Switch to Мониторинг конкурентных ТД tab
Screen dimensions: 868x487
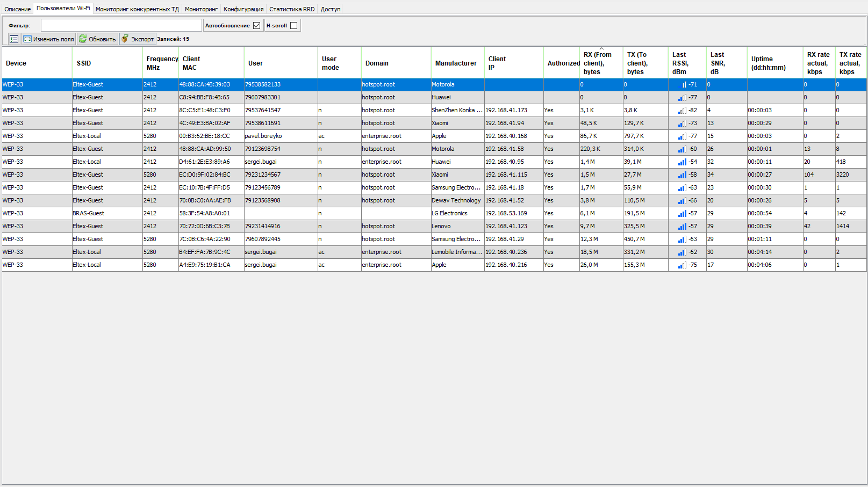[x=137, y=9]
